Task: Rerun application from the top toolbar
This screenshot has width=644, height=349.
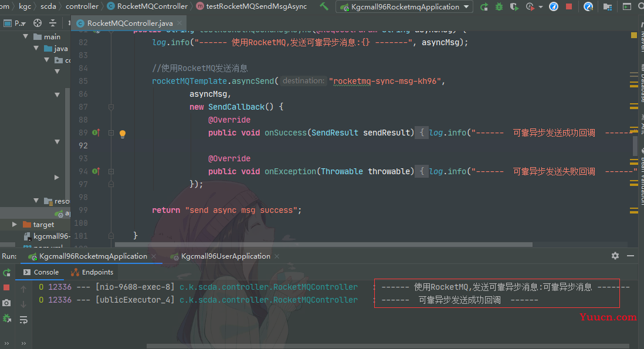Action: (x=484, y=6)
